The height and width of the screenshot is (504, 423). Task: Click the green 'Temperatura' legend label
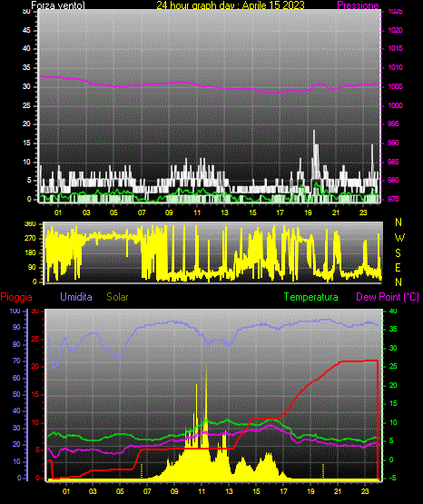[x=310, y=297]
